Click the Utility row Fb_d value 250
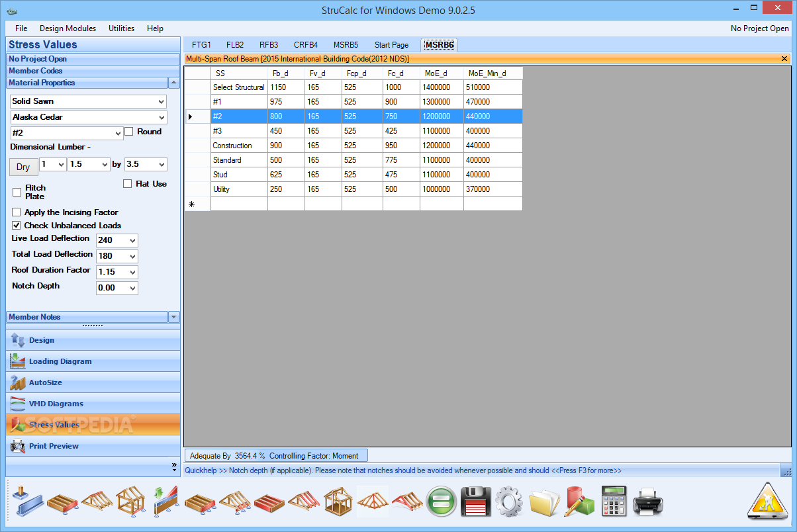This screenshot has height=532, width=797. [286, 189]
